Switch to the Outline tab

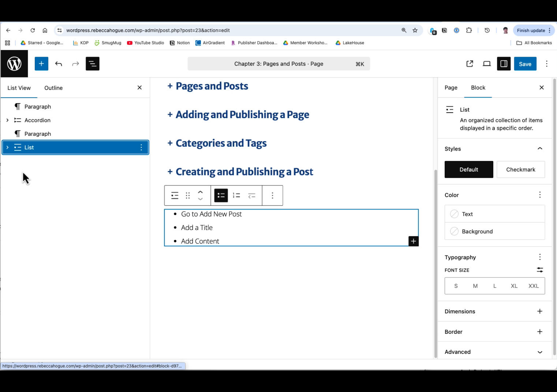pyautogui.click(x=53, y=88)
